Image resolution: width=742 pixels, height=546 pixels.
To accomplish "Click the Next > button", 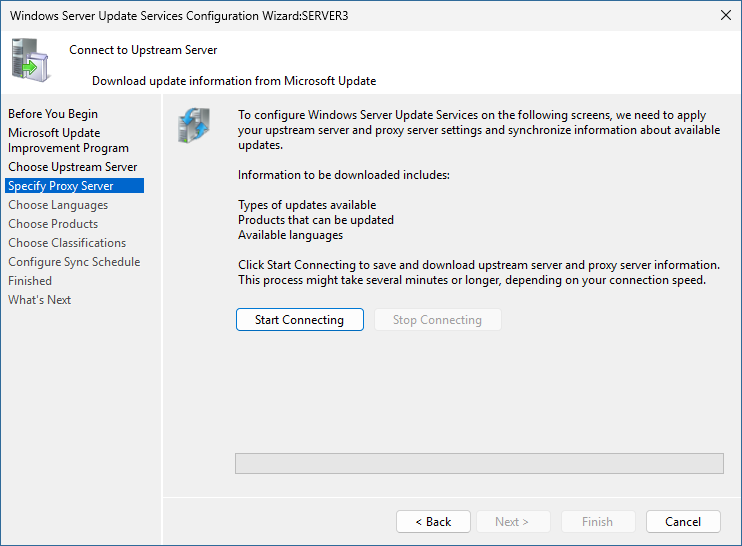I will coord(513,521).
